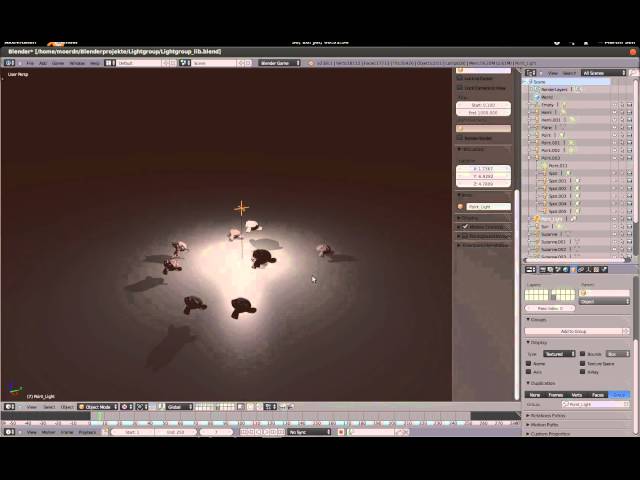Enable the X-Ray checkbox

click(x=582, y=372)
